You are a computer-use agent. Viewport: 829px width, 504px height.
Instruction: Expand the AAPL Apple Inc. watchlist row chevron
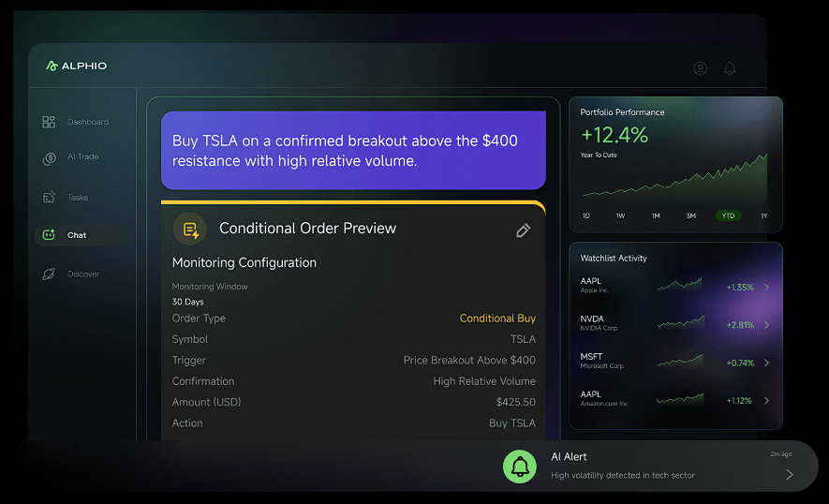[x=766, y=288]
